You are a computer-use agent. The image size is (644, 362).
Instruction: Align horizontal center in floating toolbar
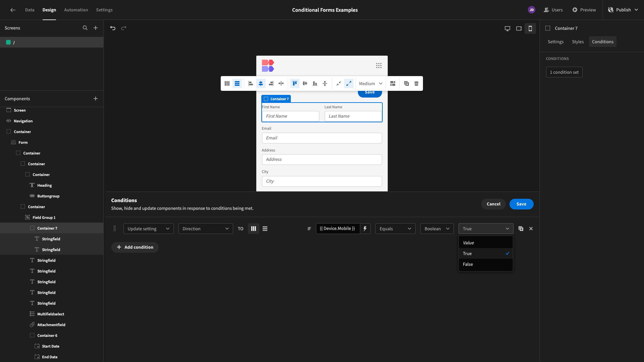[x=261, y=83]
